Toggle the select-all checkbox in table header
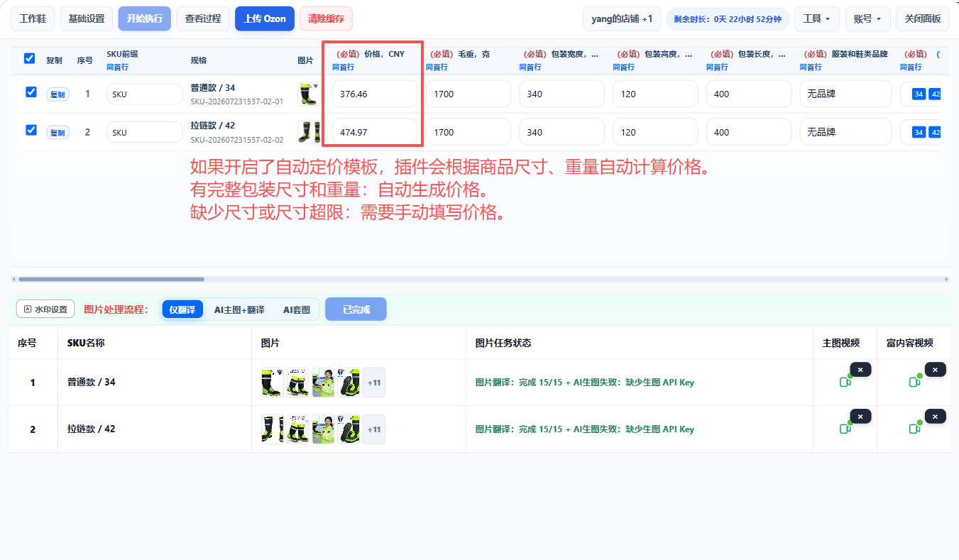Image resolution: width=959 pixels, height=560 pixels. click(x=29, y=58)
